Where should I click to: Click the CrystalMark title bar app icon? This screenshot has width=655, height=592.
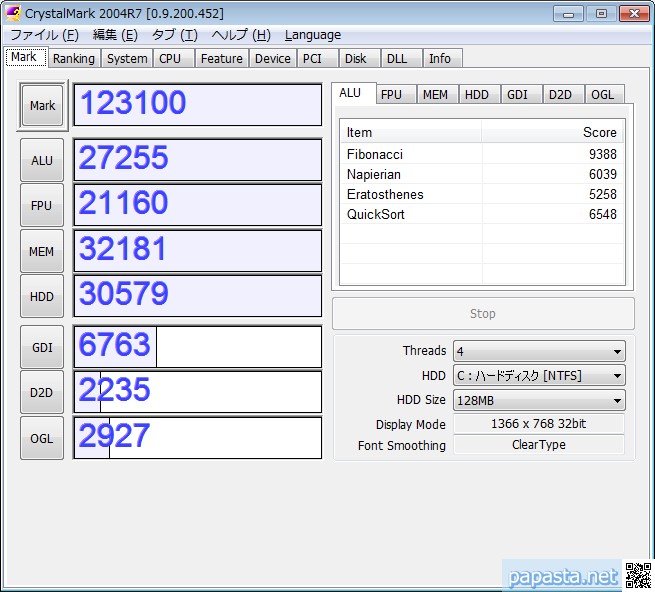(15, 13)
